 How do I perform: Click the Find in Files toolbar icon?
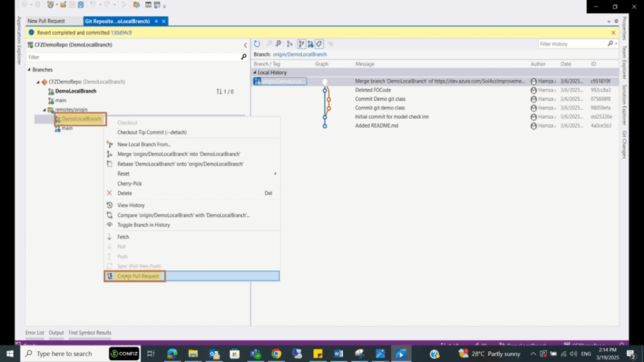136,5
